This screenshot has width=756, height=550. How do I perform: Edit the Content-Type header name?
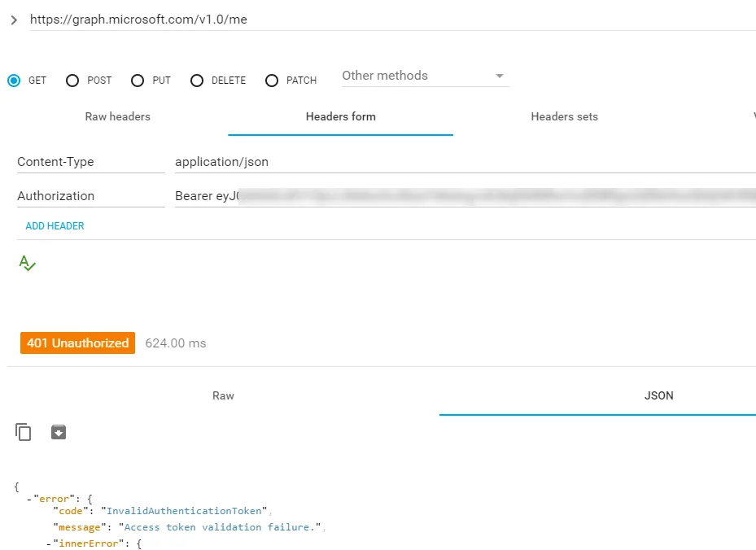tap(90, 162)
